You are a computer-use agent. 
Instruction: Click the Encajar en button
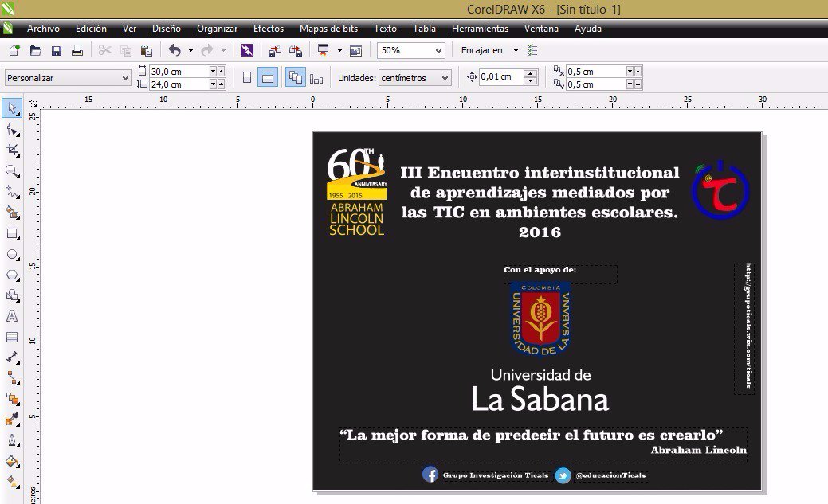pos(481,51)
